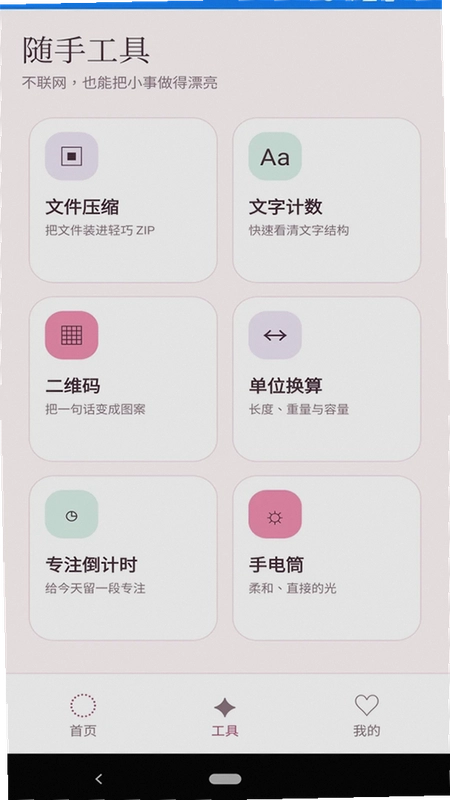This screenshot has height=800, width=450.
Task: Tap the 首页 dotted circle icon
Action: pyautogui.click(x=83, y=706)
